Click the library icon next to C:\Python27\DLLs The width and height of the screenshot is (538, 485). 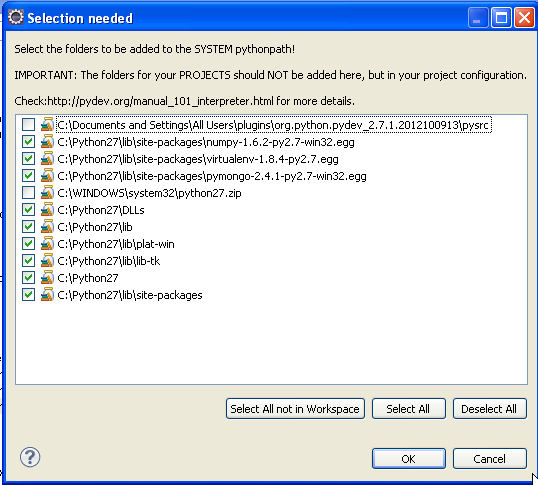(47, 210)
